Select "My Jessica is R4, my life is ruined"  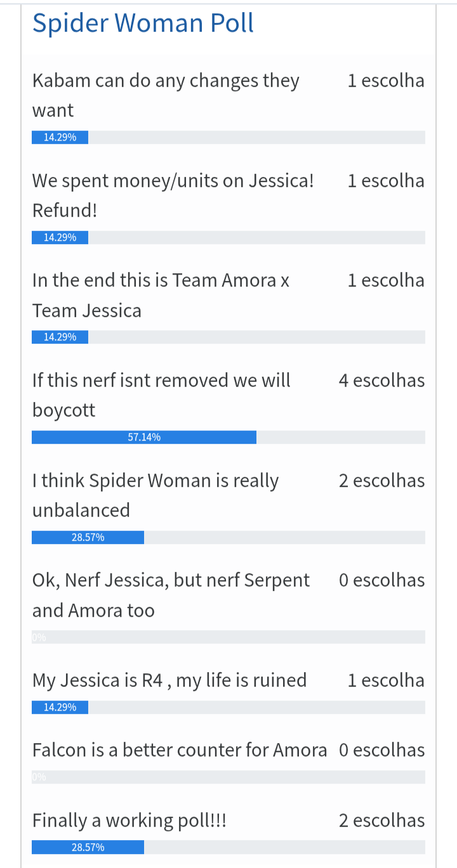pyautogui.click(x=169, y=680)
